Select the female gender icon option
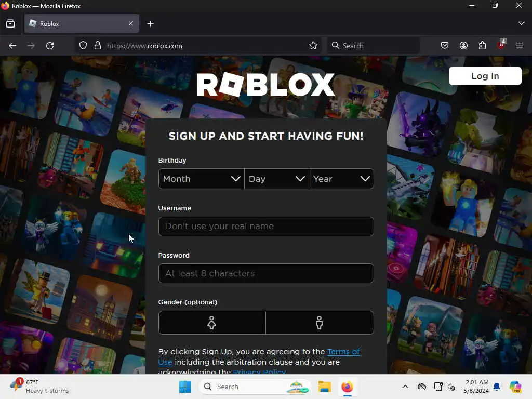 [x=212, y=323]
